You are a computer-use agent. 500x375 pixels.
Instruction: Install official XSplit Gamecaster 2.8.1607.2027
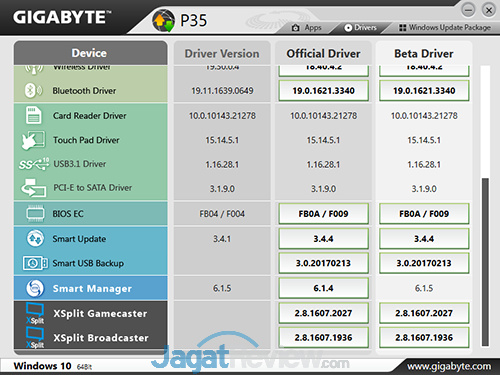[324, 313]
